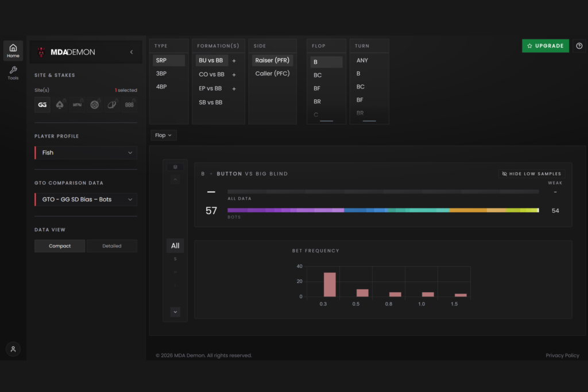The image size is (588, 392).
Task: Click the 0.3 bet frequency bar
Action: pyautogui.click(x=330, y=285)
